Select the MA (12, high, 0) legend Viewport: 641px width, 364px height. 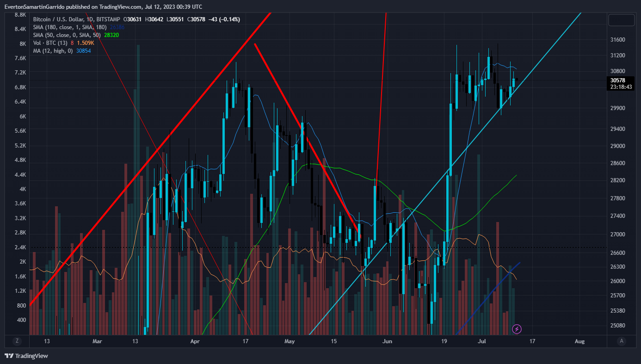tap(54, 51)
